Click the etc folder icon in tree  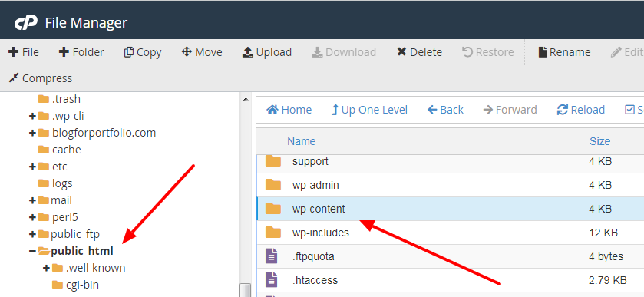(44, 167)
